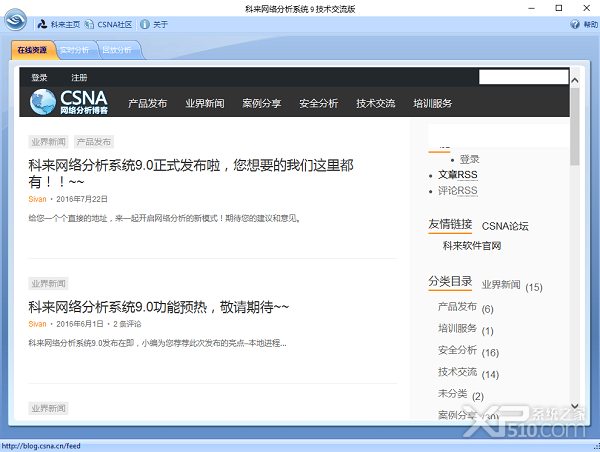The image size is (600, 452).
Task: Open the 文章RSS feed link
Action: [x=458, y=175]
